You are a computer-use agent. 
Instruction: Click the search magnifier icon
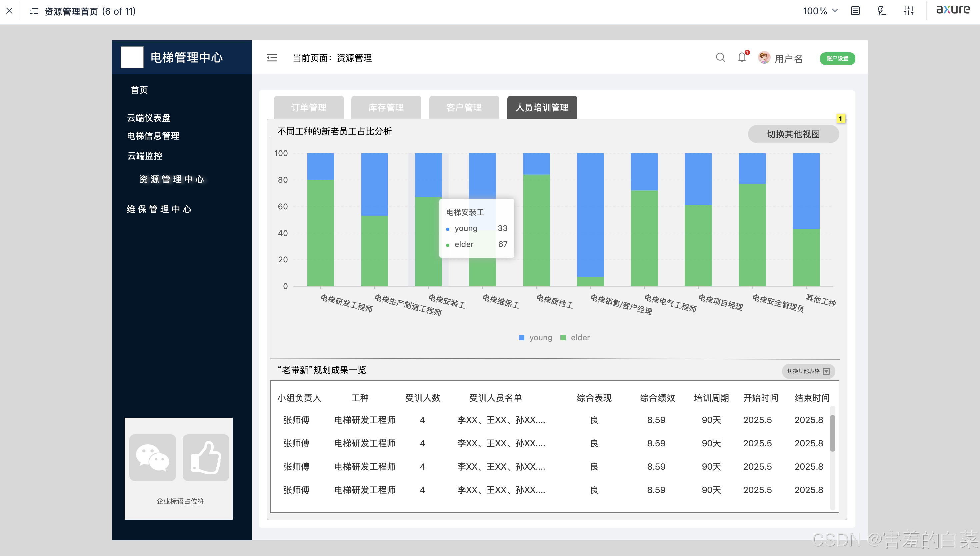point(720,58)
